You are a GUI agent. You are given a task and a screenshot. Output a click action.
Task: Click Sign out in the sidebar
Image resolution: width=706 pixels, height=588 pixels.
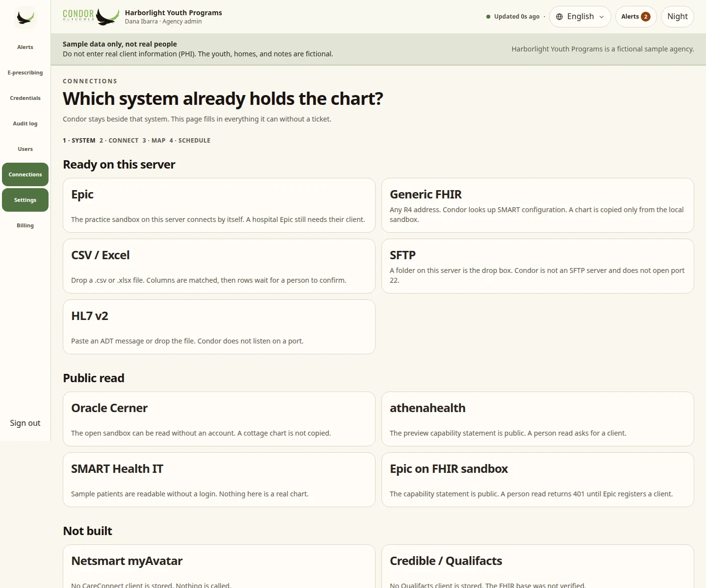click(x=25, y=423)
